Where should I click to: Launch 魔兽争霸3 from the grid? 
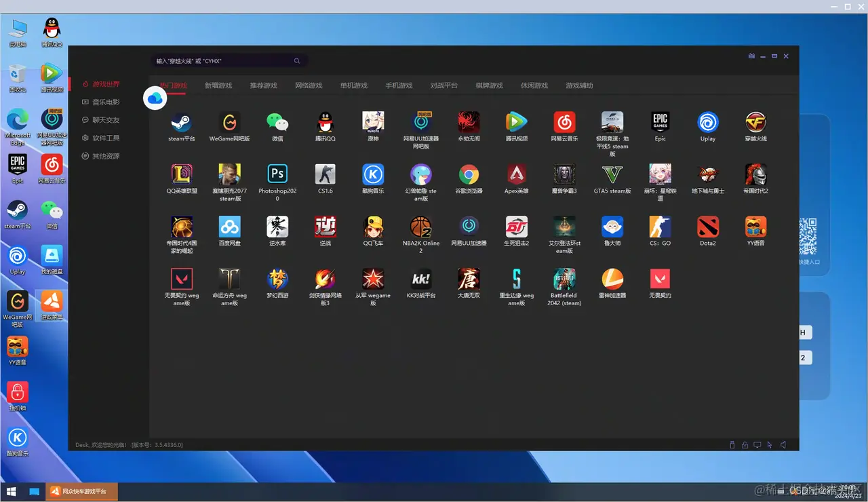coord(564,174)
